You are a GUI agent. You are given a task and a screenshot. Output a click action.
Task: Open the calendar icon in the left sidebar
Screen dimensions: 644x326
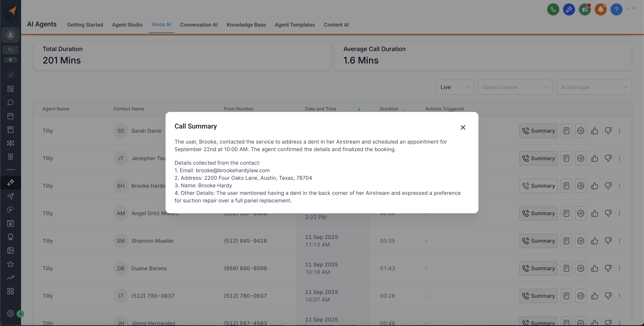pos(10,116)
